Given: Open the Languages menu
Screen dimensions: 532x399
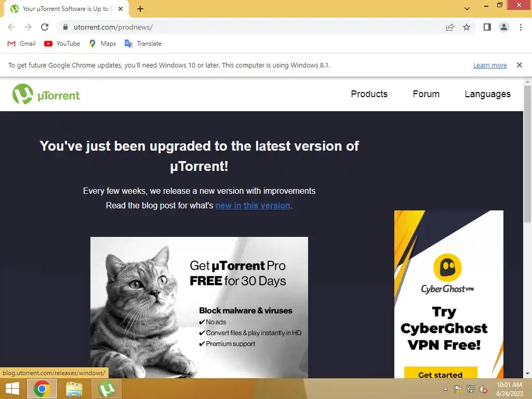Looking at the screenshot, I should (x=487, y=94).
